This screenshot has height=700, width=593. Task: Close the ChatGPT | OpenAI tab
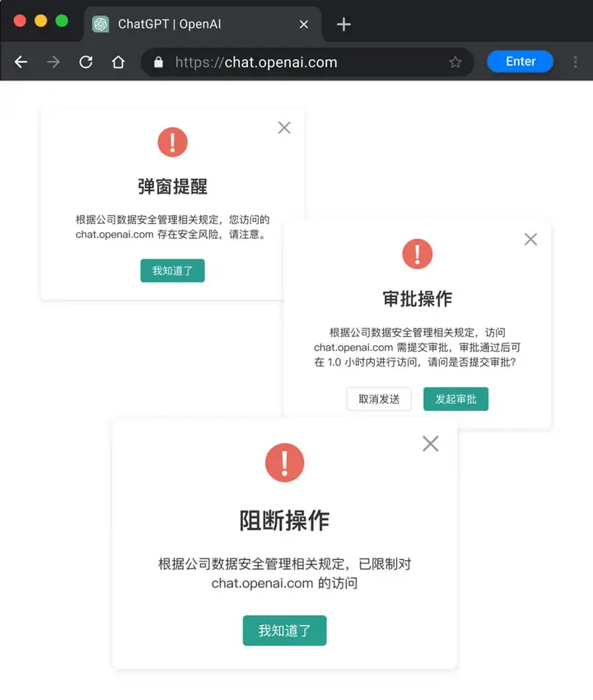(304, 24)
